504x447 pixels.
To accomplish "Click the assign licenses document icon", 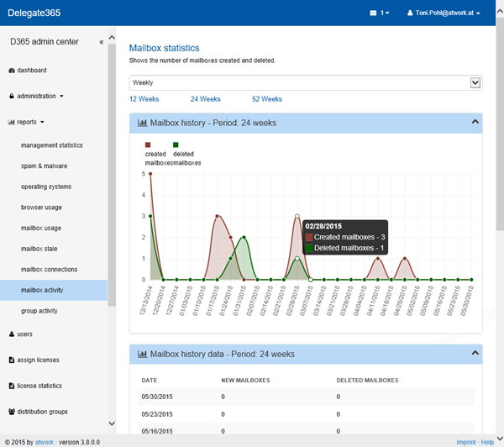I will 12,360.
